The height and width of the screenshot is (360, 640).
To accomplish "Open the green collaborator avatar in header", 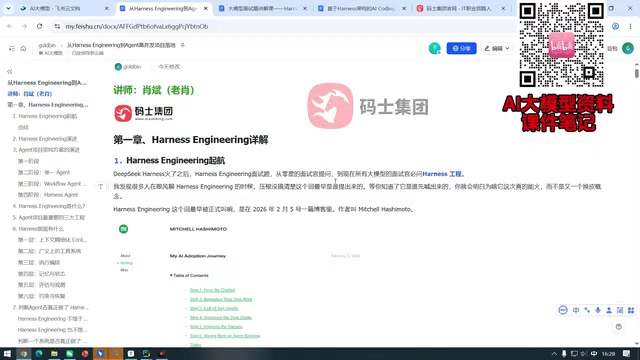I will tap(435, 48).
